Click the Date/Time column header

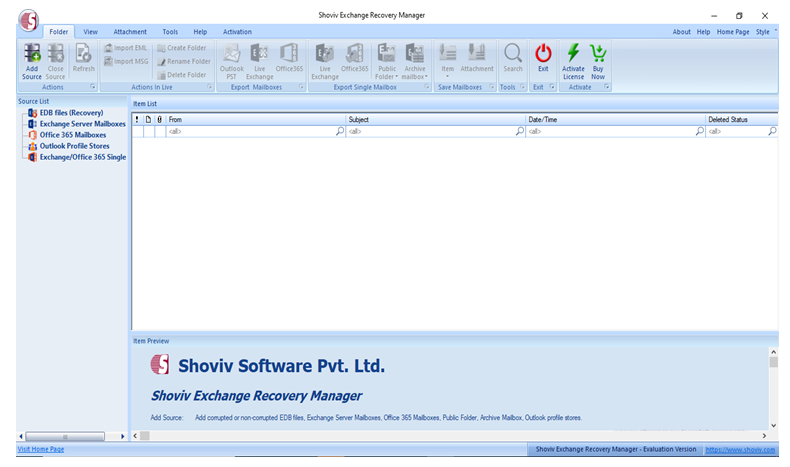616,119
